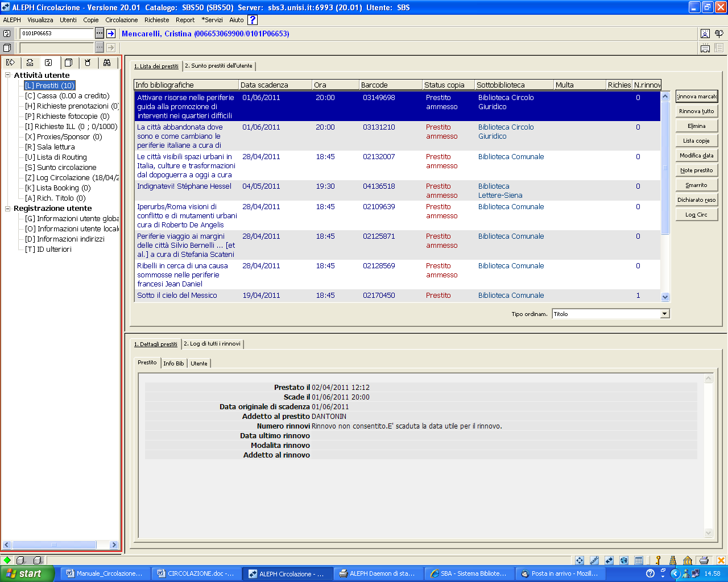The image size is (728, 582).
Task: Click the Rinnova marcato button
Action: [x=697, y=97]
